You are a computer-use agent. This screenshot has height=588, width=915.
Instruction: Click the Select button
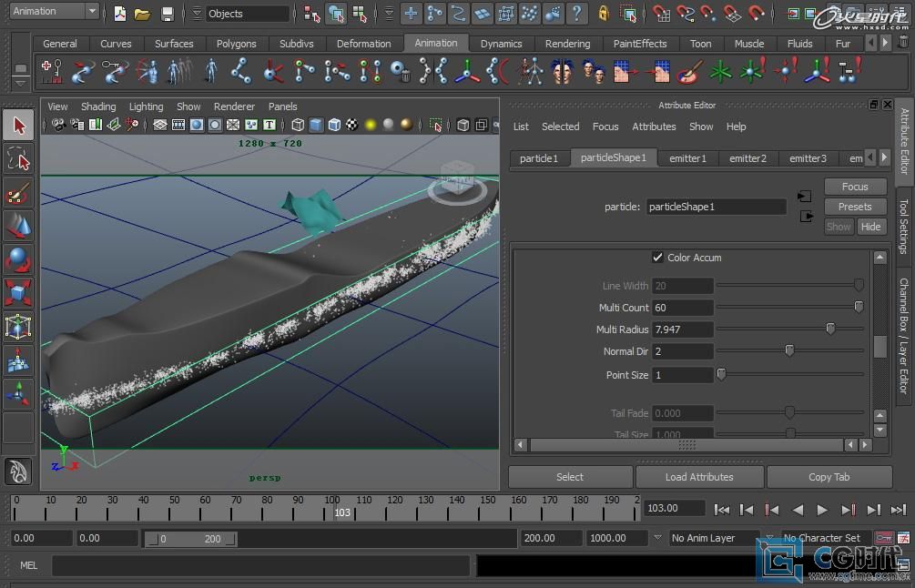pyautogui.click(x=570, y=477)
